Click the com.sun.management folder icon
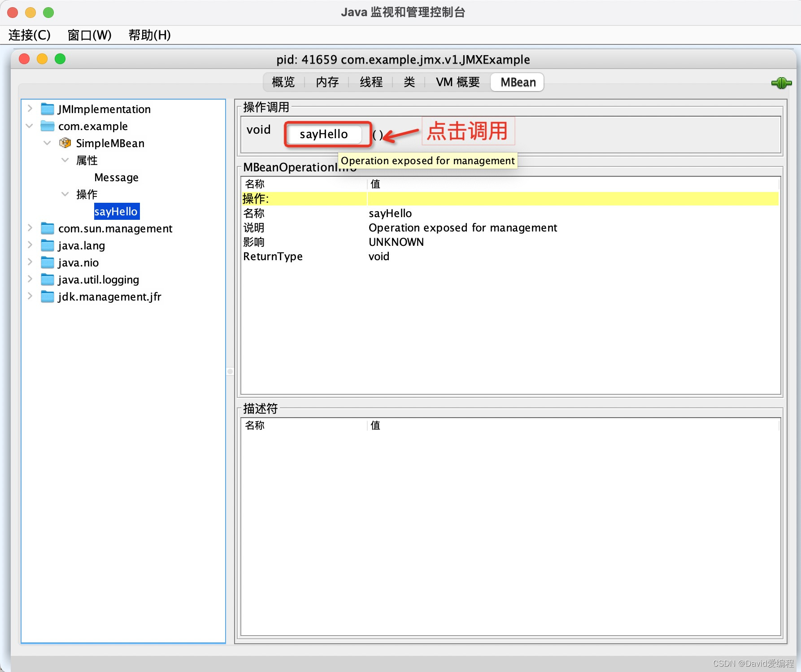801x672 pixels. [48, 228]
